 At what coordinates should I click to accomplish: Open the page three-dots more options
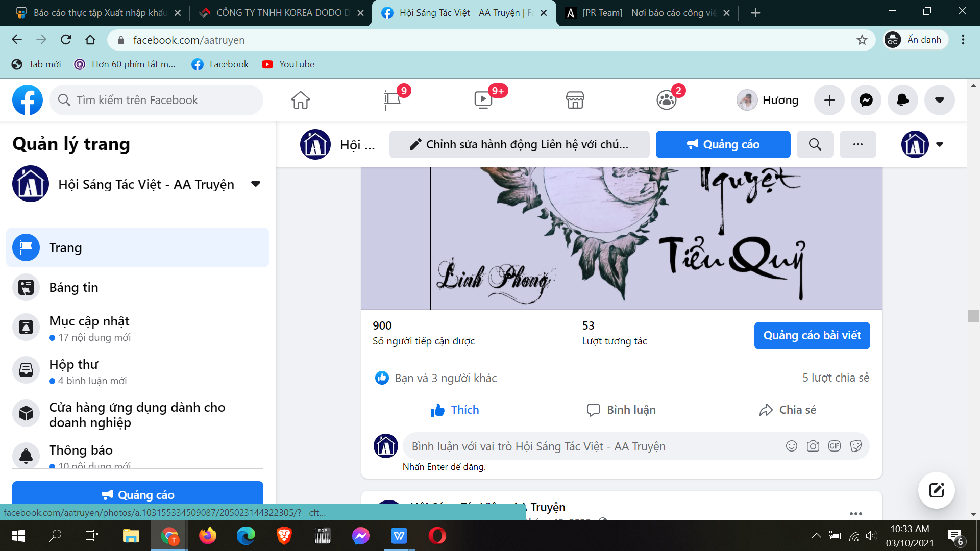[858, 144]
